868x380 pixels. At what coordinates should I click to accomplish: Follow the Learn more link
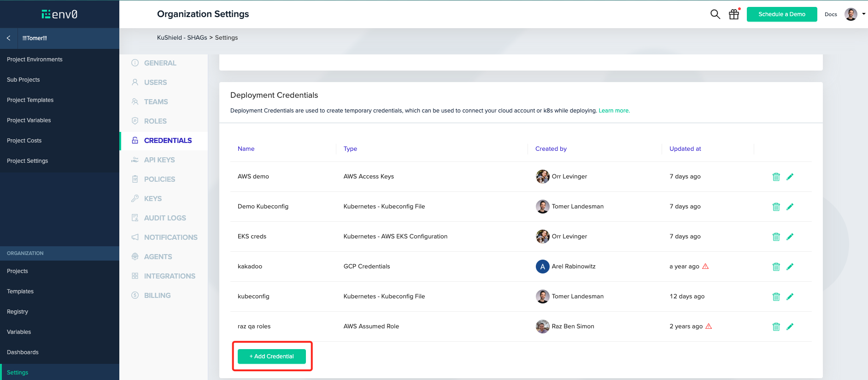pyautogui.click(x=614, y=111)
